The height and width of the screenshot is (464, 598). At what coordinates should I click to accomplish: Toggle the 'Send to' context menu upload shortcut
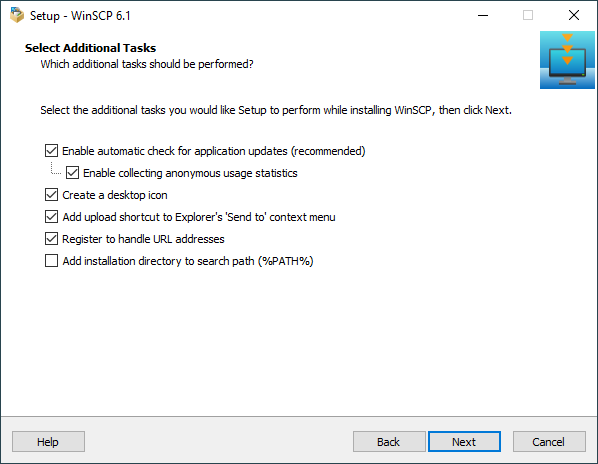click(x=51, y=217)
